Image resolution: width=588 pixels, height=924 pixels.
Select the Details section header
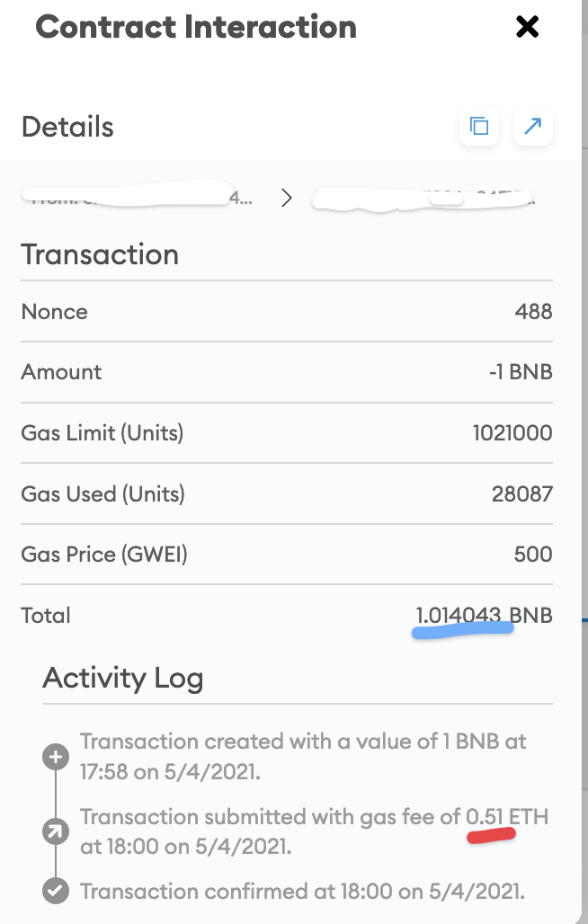(67, 127)
